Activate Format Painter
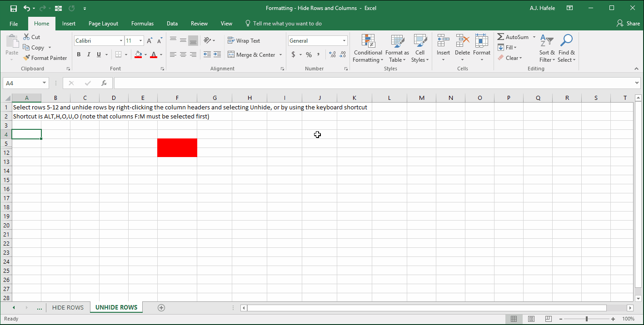 tap(45, 58)
